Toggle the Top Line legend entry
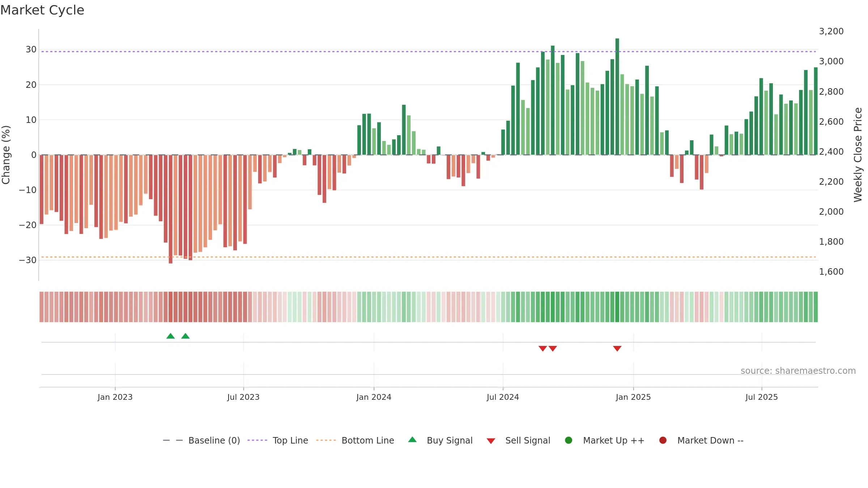 [x=278, y=440]
